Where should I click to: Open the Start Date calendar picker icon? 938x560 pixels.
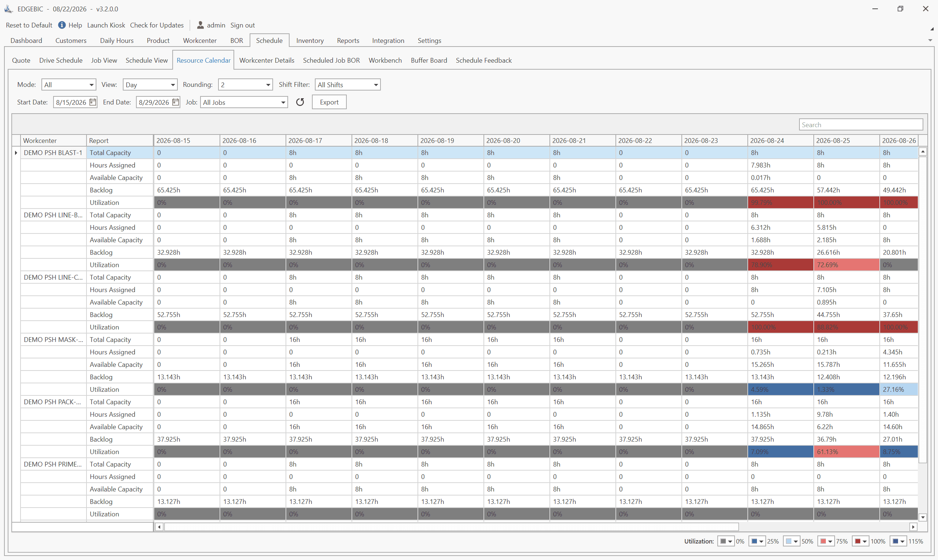92,102
